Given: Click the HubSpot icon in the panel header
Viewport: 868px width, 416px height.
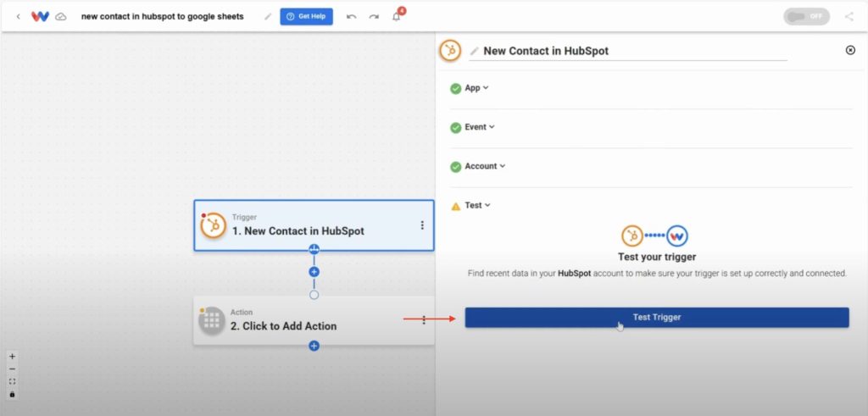Looking at the screenshot, I should click(450, 51).
